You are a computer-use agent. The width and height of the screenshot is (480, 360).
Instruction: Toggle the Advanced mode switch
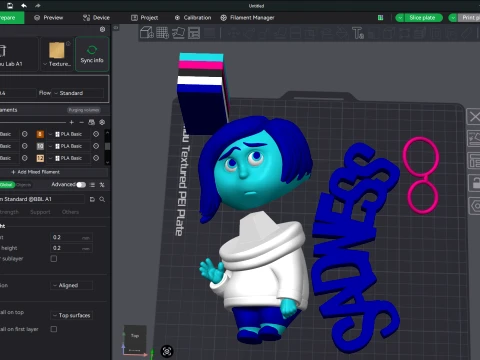[81, 185]
